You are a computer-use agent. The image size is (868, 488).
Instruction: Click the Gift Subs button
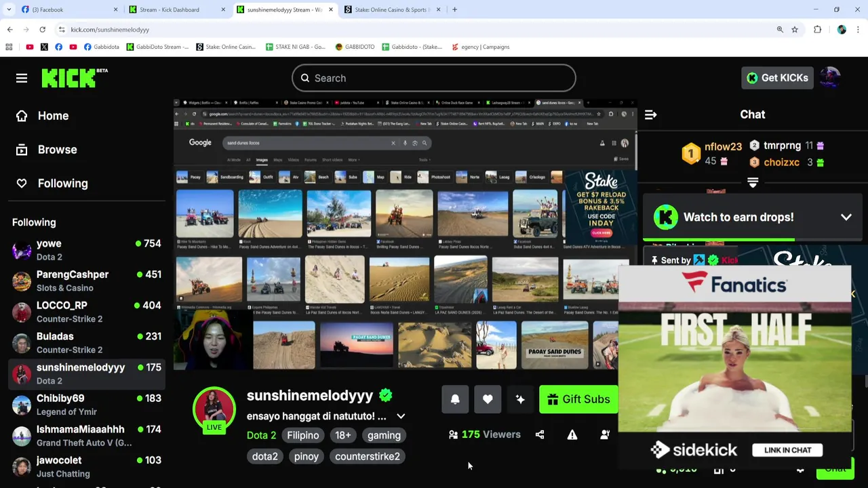tap(578, 399)
